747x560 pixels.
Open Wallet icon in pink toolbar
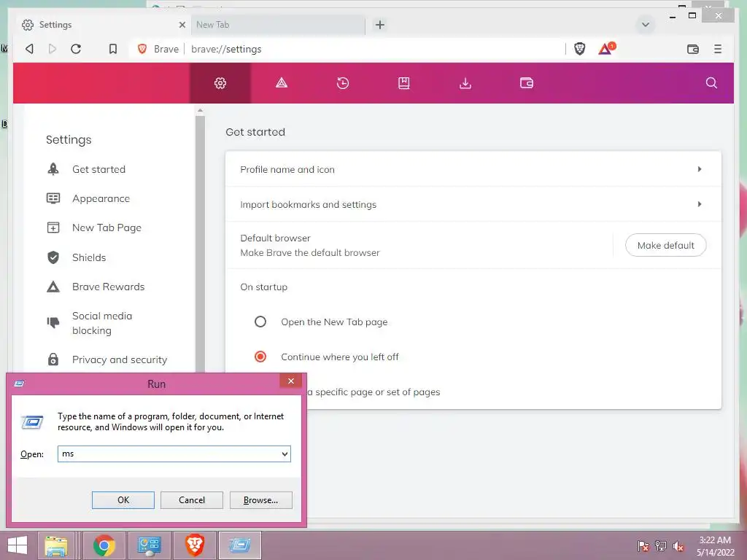tap(527, 83)
